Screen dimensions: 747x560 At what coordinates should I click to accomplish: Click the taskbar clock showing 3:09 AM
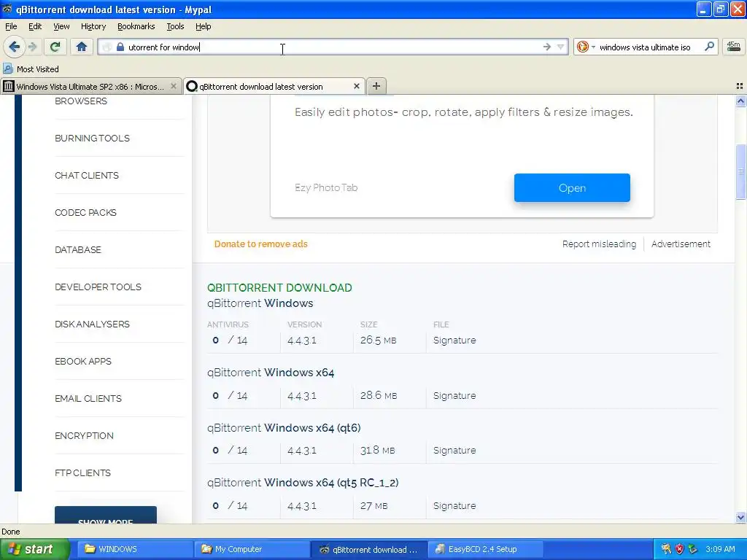coord(720,549)
